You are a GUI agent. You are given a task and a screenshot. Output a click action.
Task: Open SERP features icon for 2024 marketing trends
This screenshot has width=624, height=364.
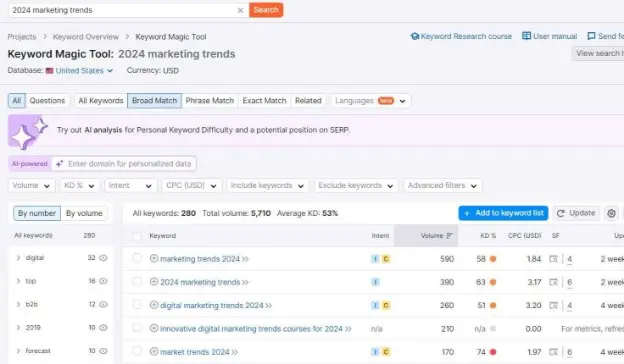554,282
